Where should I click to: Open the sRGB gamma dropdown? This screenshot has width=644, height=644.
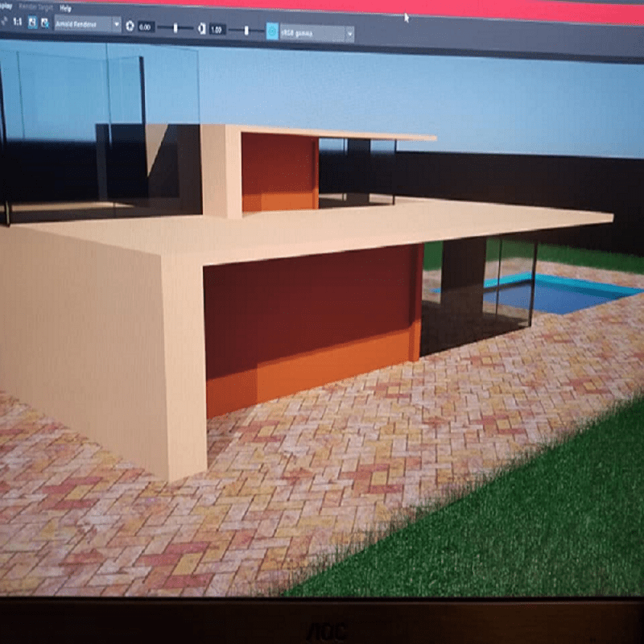tap(314, 32)
